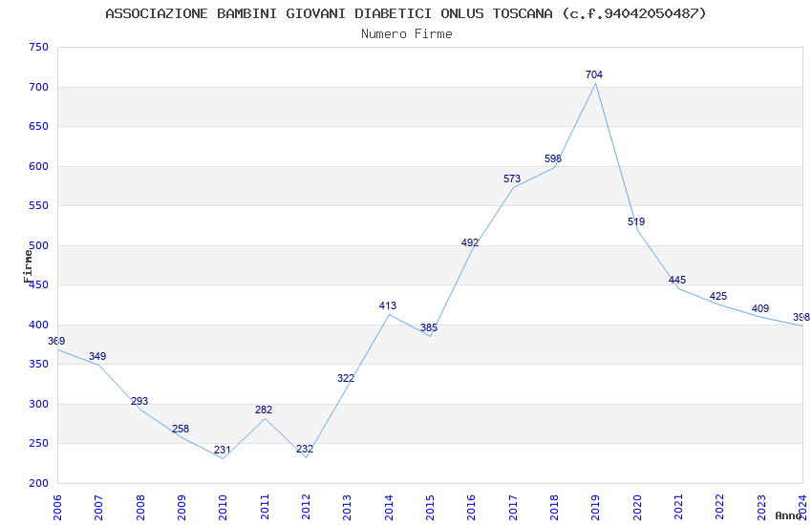Image resolution: width=812 pixels, height=525 pixels.
Task: Select the y-axis value 300
Action: tap(39, 404)
